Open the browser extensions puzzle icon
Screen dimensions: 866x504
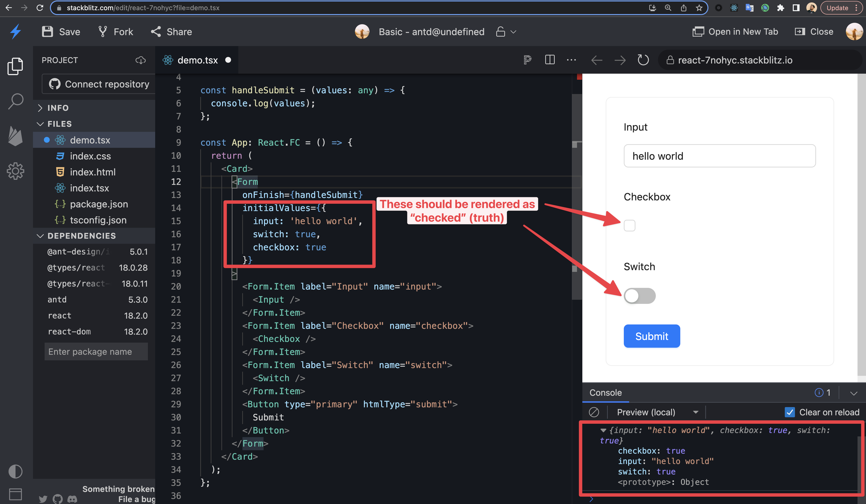click(x=780, y=8)
